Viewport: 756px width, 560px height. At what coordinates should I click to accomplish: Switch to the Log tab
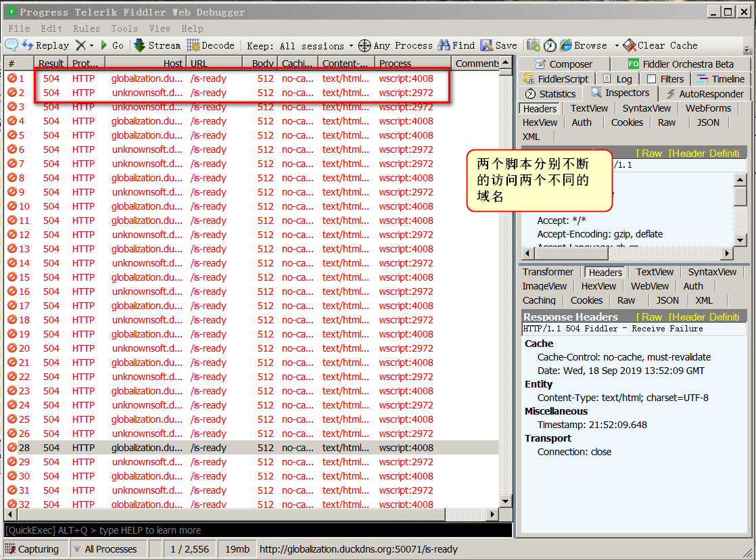[617, 79]
